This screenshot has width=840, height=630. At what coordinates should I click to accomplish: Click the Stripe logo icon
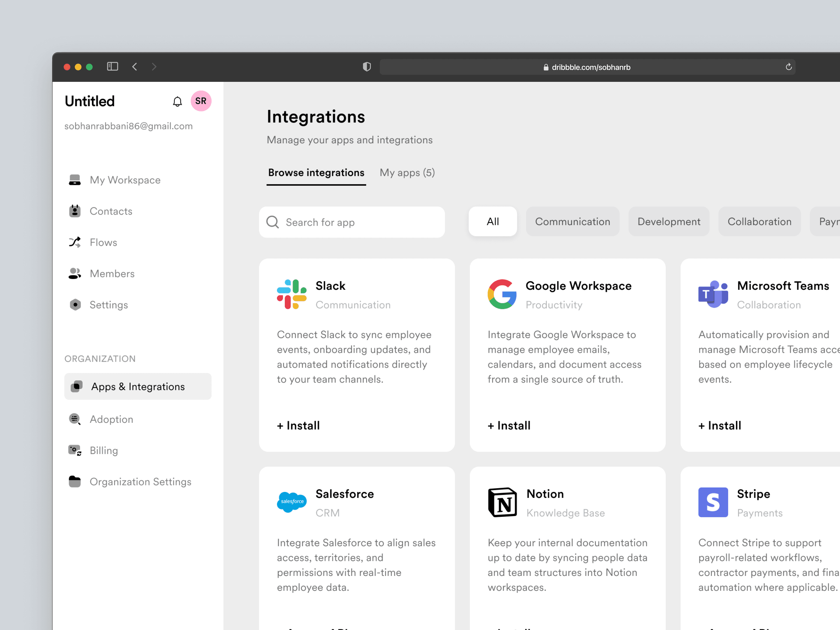(x=713, y=502)
